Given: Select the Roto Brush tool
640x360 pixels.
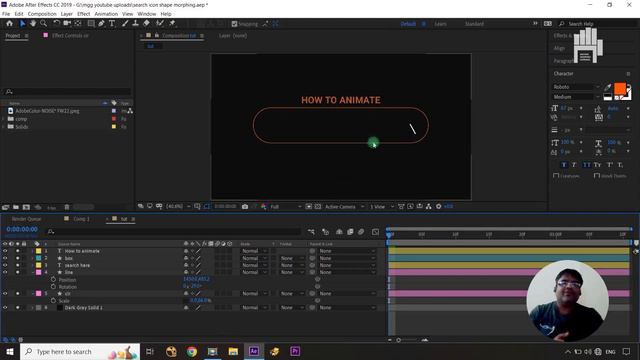Looking at the screenshot, I should [160, 24].
